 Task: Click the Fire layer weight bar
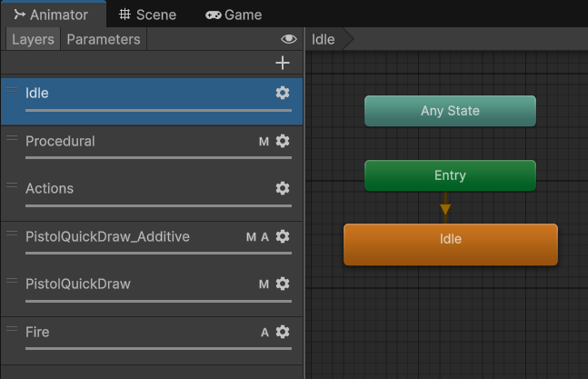pyautogui.click(x=158, y=349)
